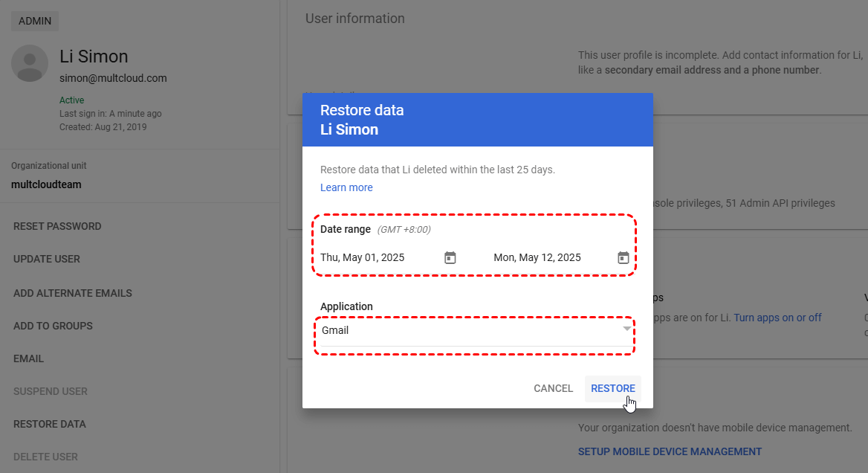This screenshot has height=473, width=868.
Task: Click the Li Simon name heading
Action: coord(94,56)
